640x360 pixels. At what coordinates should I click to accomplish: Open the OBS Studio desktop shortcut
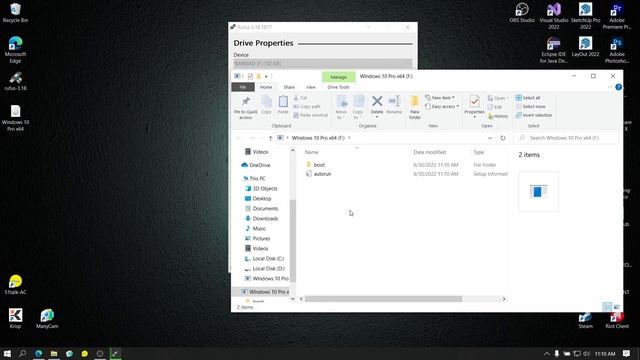[522, 13]
